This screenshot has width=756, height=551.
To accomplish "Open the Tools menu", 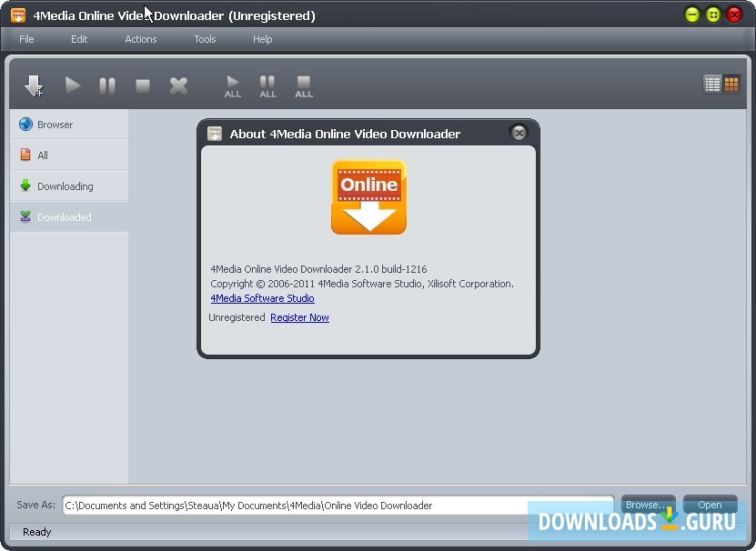I will point(204,39).
